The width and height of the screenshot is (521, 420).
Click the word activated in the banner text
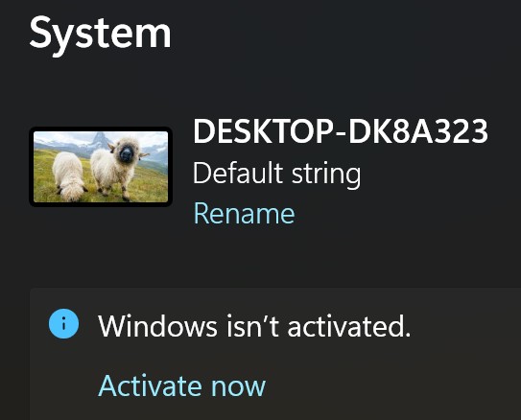click(x=349, y=326)
